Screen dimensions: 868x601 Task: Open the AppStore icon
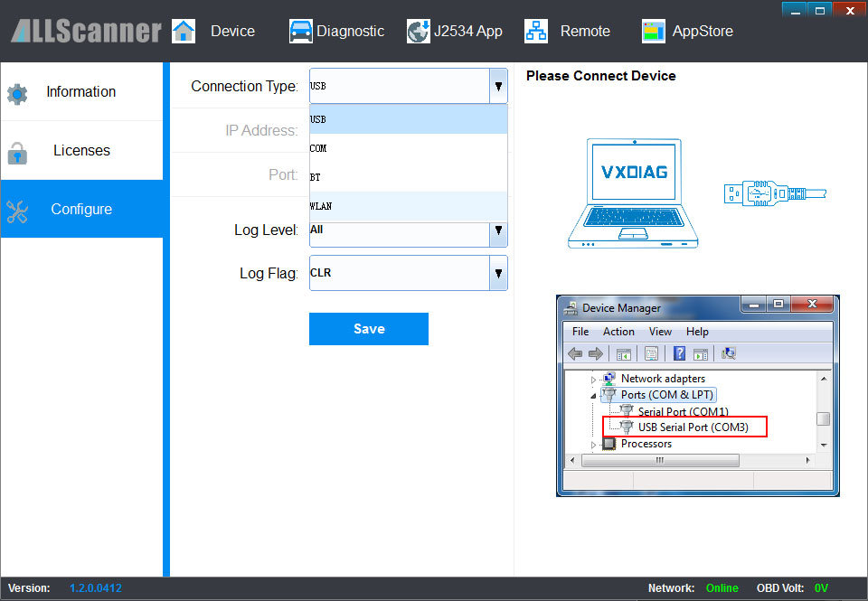click(653, 31)
